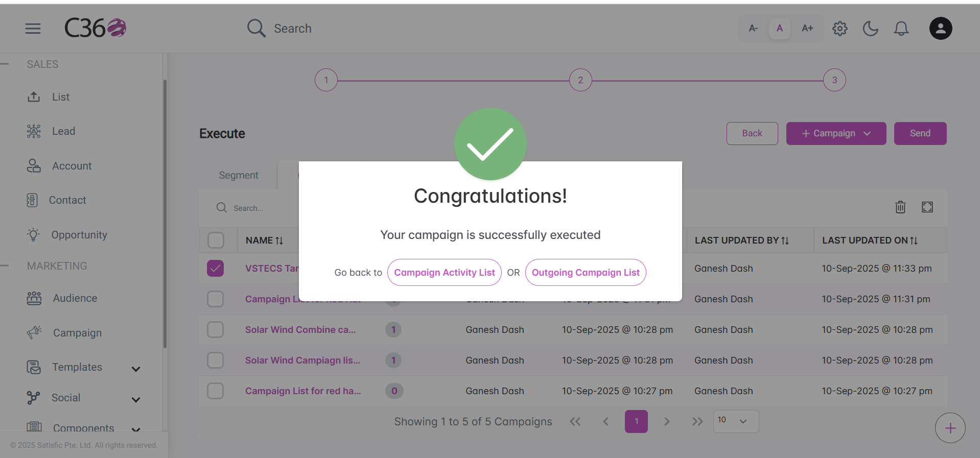Increase font size with the A+ button

(807, 29)
